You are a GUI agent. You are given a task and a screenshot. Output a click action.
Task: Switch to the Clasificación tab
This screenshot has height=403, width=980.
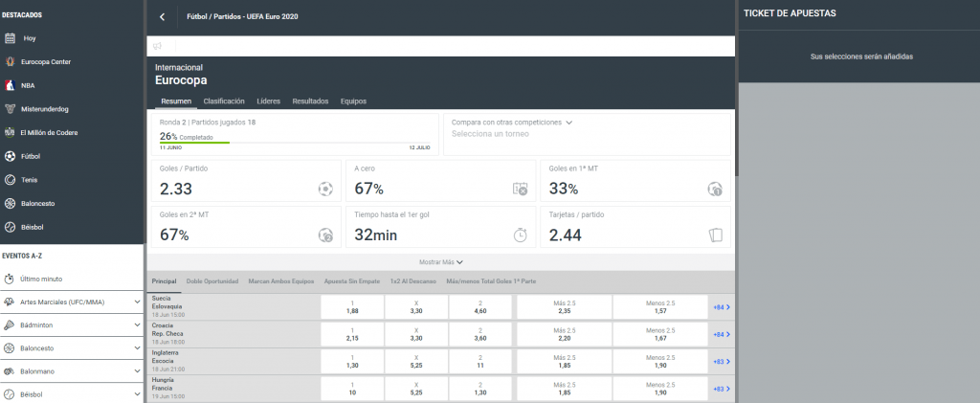[x=224, y=101]
